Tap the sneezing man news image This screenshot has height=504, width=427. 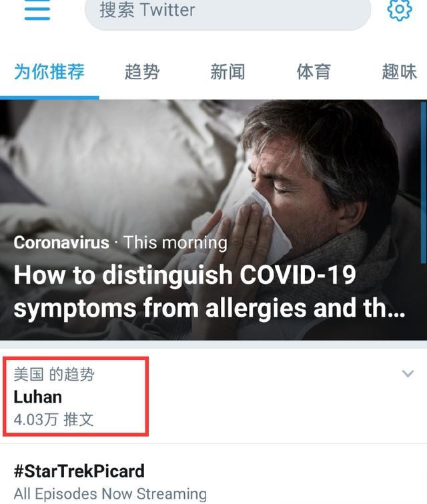pyautogui.click(x=213, y=220)
